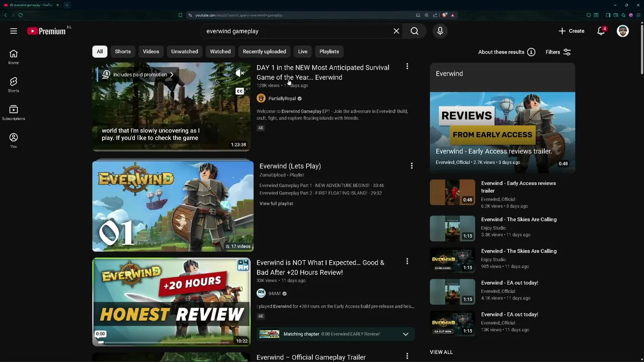
Task: Open Everwind (Lets Play) playlist title
Action: tap(290, 166)
